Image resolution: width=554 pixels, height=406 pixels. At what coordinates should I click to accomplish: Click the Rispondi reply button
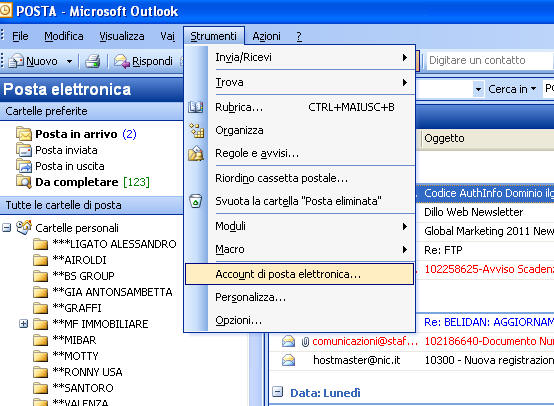tap(143, 61)
